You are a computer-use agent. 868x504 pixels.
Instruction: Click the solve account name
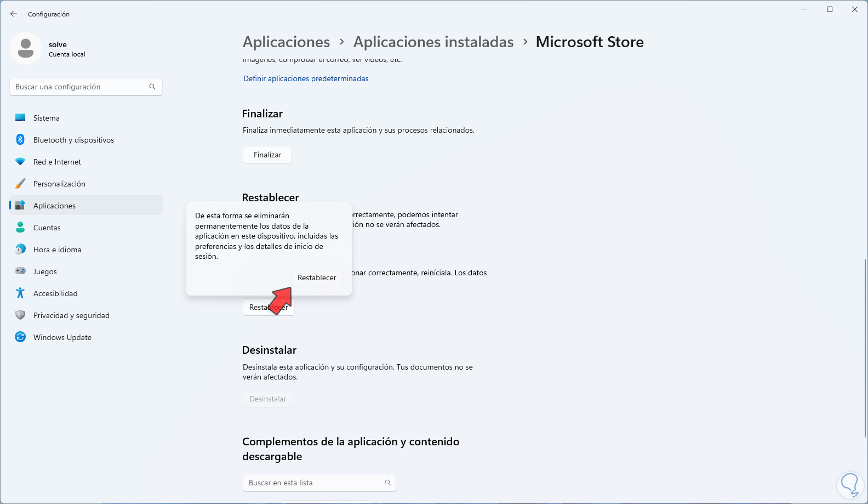(58, 44)
